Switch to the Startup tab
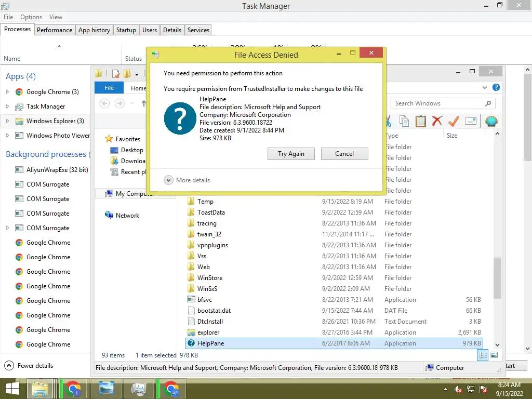 (x=126, y=30)
